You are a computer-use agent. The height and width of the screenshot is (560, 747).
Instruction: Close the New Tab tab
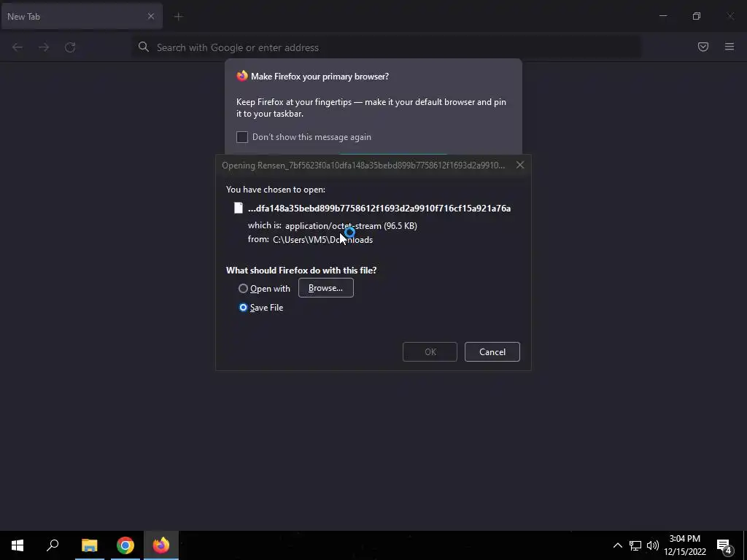pos(150,16)
